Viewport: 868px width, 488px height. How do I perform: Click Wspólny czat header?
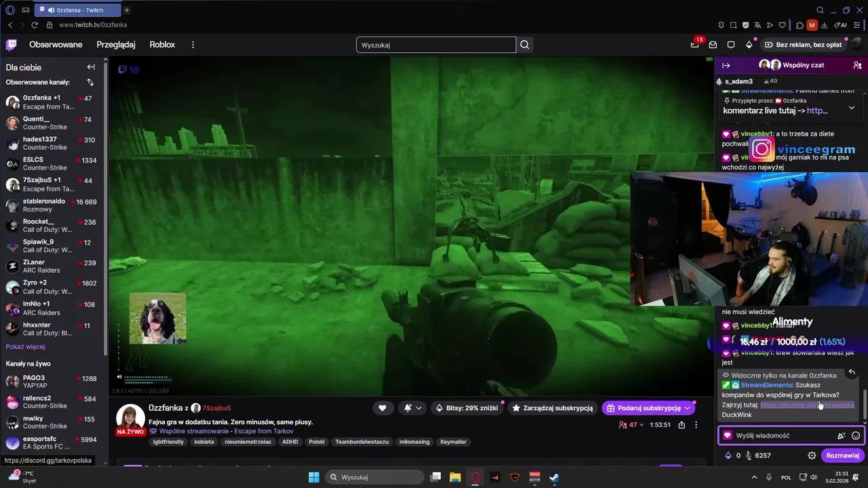791,65
